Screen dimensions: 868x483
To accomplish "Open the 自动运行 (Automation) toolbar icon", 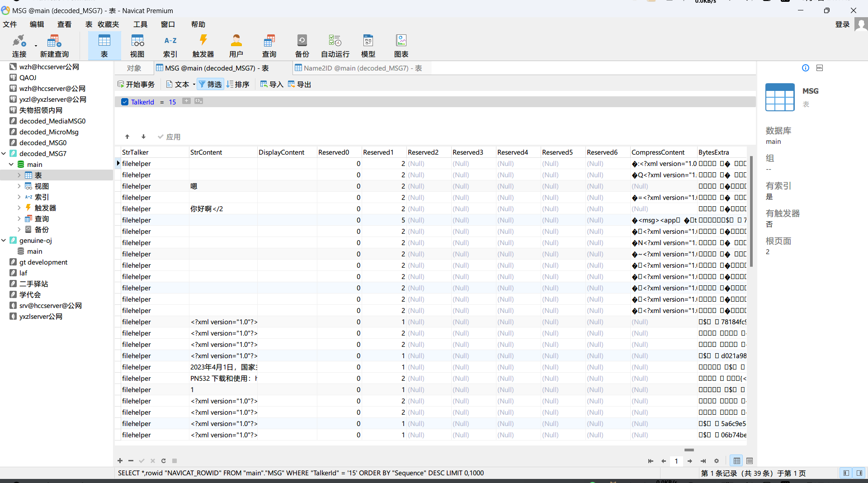I will (335, 46).
